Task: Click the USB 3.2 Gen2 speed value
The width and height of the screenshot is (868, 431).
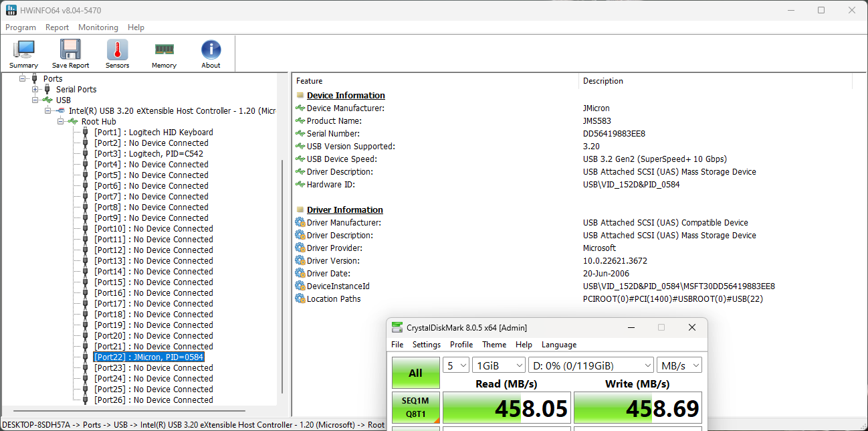Action: [655, 159]
